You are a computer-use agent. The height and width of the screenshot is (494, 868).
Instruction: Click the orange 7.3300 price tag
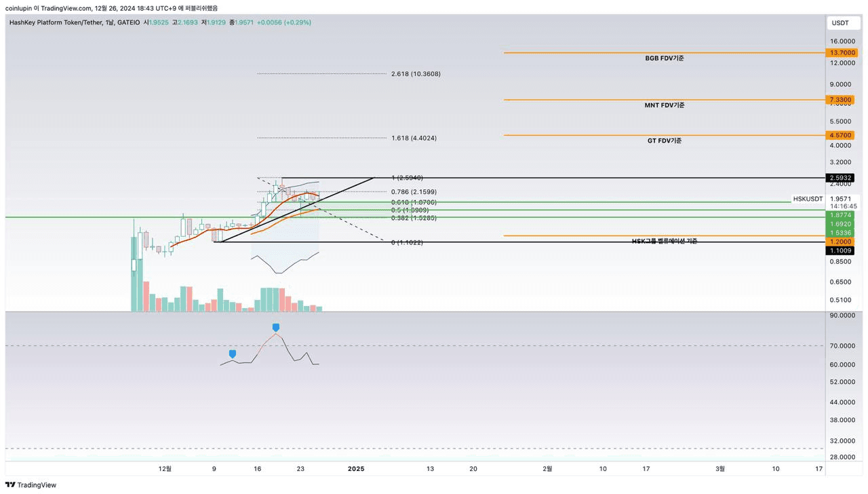[840, 100]
